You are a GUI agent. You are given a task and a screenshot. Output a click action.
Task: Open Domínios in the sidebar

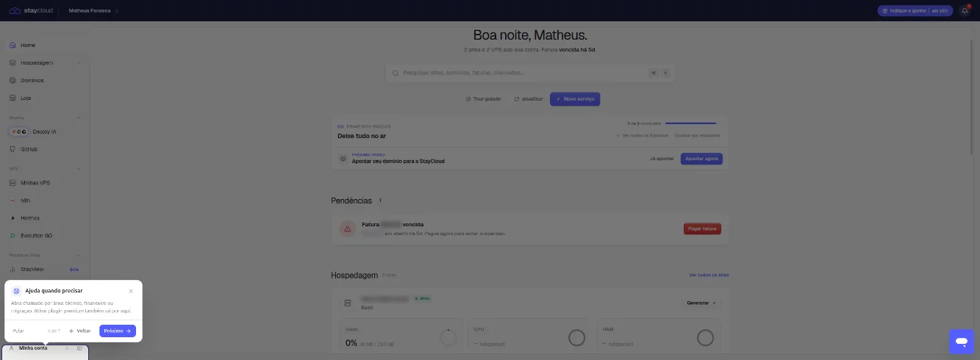coord(45,80)
